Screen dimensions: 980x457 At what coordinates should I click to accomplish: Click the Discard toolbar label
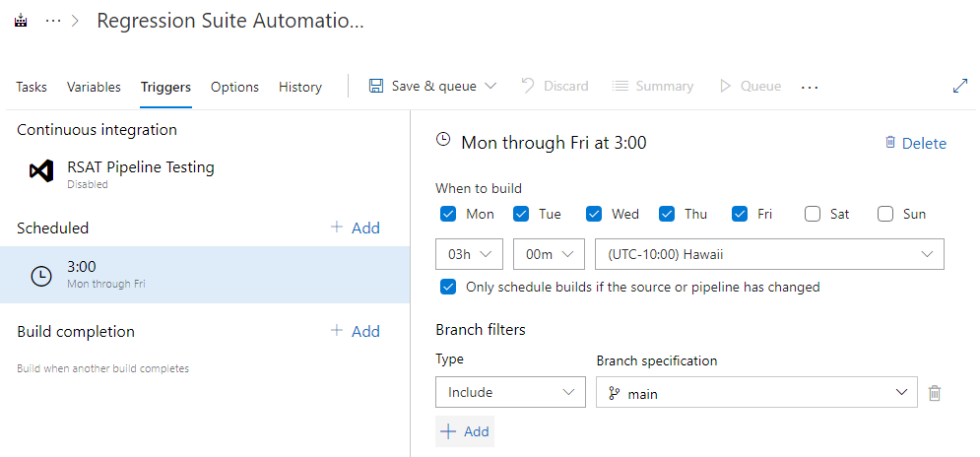[x=565, y=86]
